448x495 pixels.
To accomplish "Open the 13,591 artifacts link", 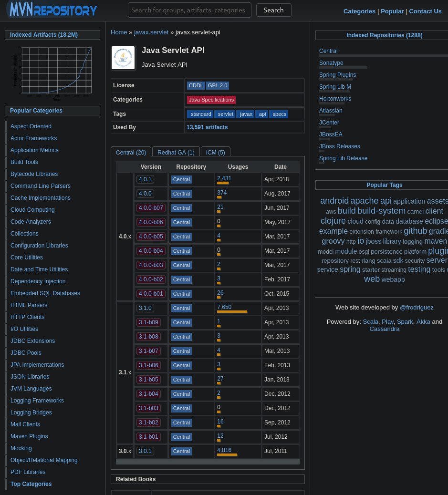I will click(207, 127).
